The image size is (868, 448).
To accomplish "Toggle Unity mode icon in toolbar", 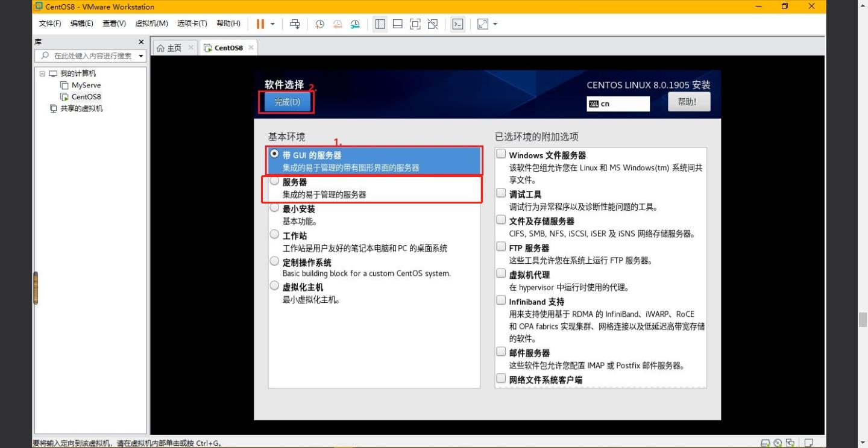I will [432, 24].
